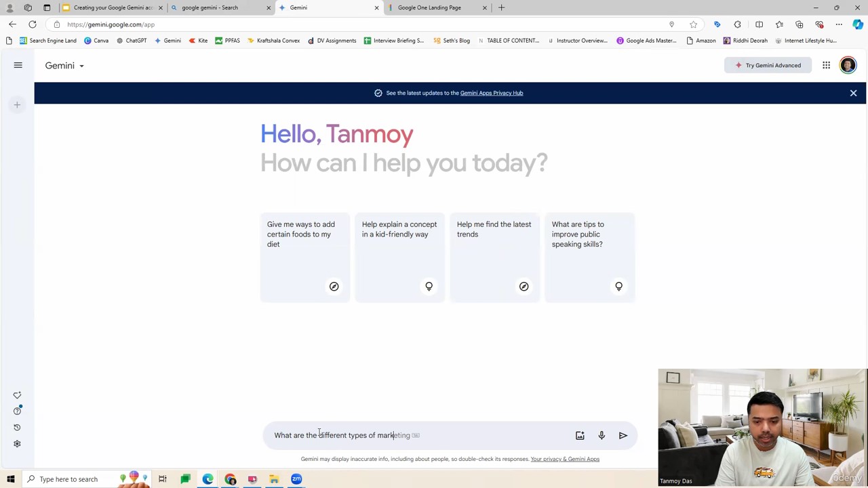Image resolution: width=868 pixels, height=488 pixels.
Task: Open tab actions menu icon
Action: (x=47, y=7)
